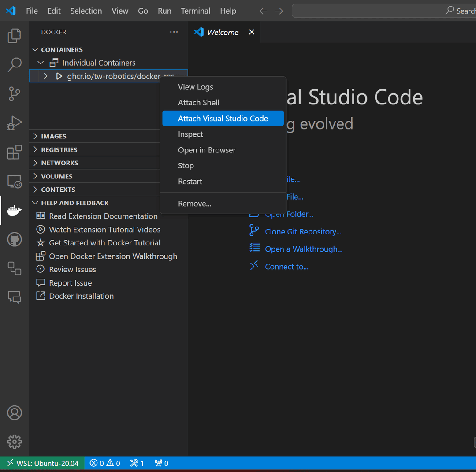Open the Manage gear icon
The height and width of the screenshot is (472, 476).
15,441
